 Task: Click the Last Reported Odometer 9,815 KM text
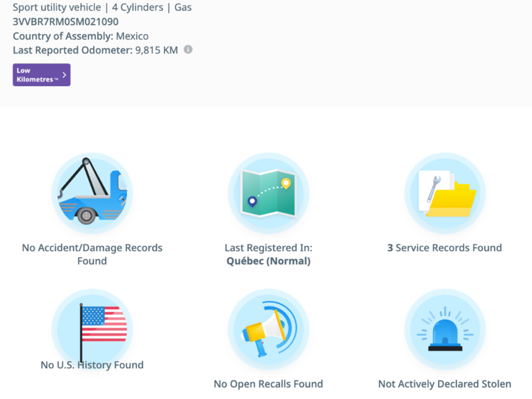[x=95, y=50]
